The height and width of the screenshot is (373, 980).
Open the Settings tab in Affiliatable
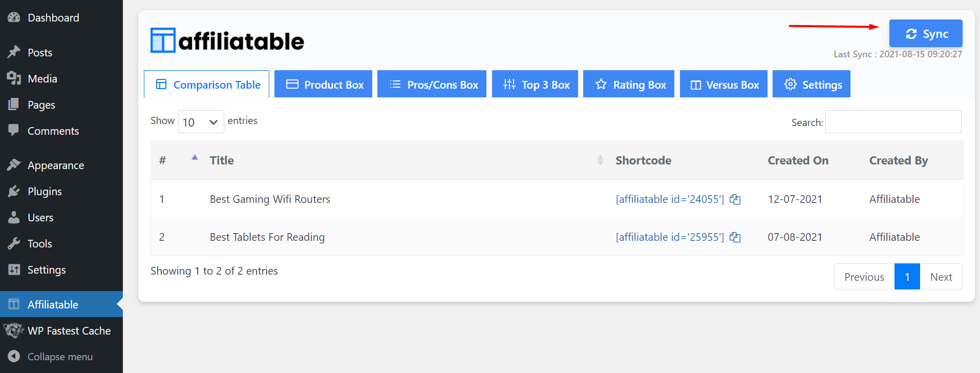click(x=812, y=84)
